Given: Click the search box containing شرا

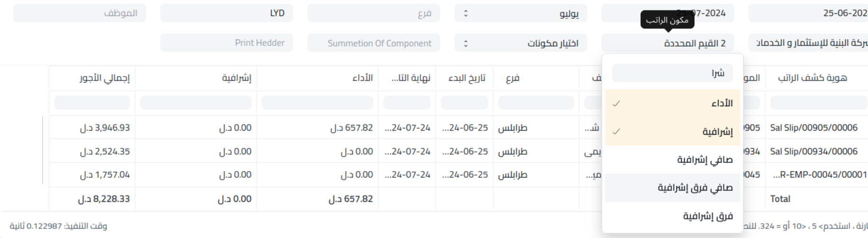Looking at the screenshot, I should [x=673, y=73].
